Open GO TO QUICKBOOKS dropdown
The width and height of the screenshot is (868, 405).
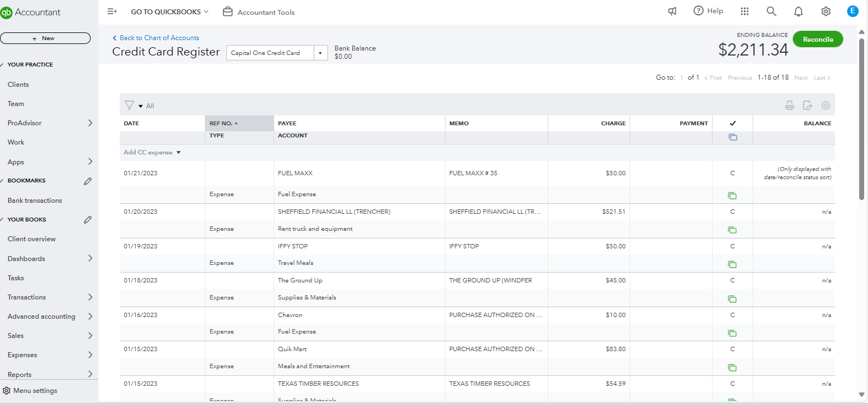click(170, 12)
